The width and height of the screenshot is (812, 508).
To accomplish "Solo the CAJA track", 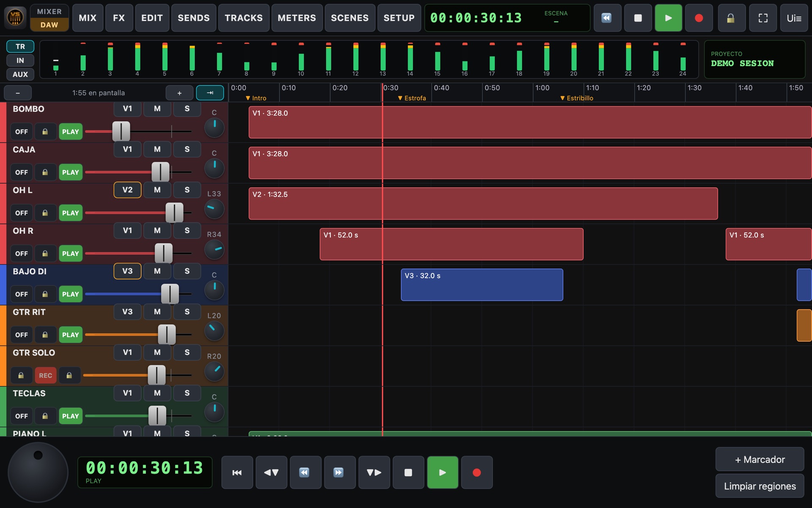I will (187, 149).
